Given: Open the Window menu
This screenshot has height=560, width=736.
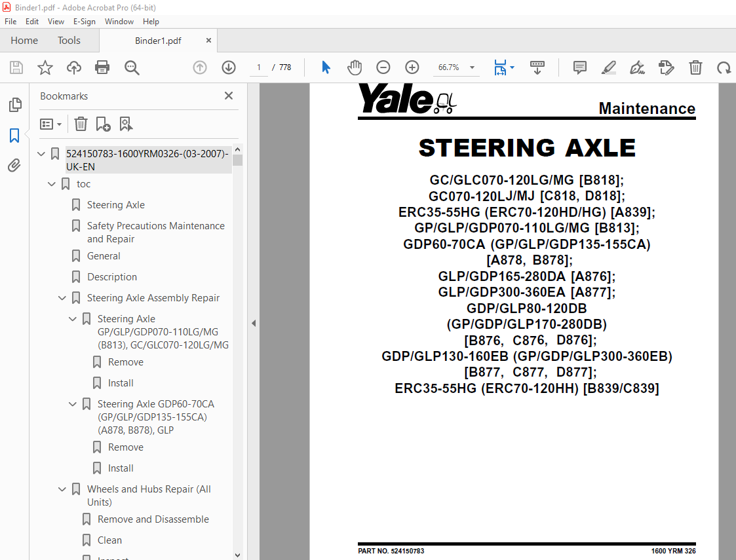Looking at the screenshot, I should [119, 22].
